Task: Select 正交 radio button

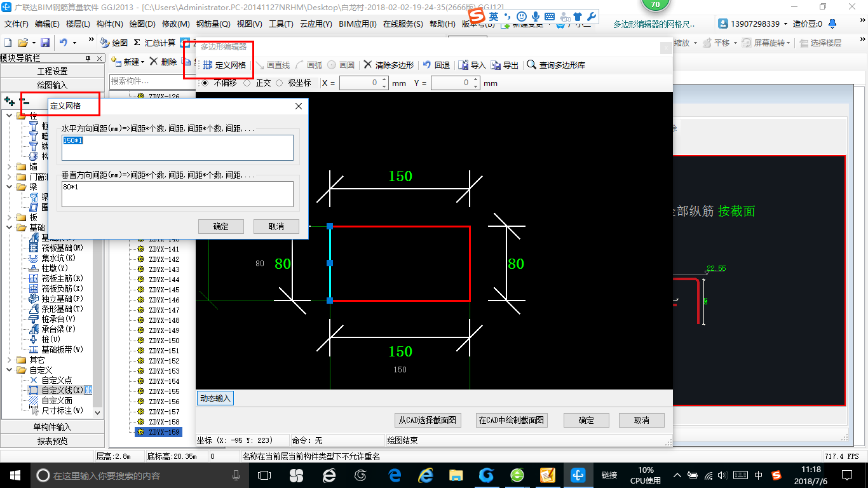Action: [x=247, y=83]
